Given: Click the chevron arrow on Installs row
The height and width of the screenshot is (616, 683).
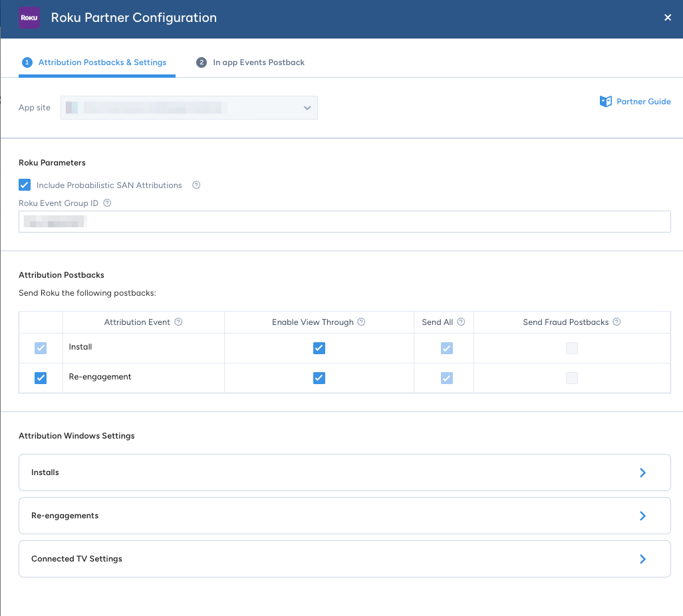Looking at the screenshot, I should pyautogui.click(x=642, y=472).
